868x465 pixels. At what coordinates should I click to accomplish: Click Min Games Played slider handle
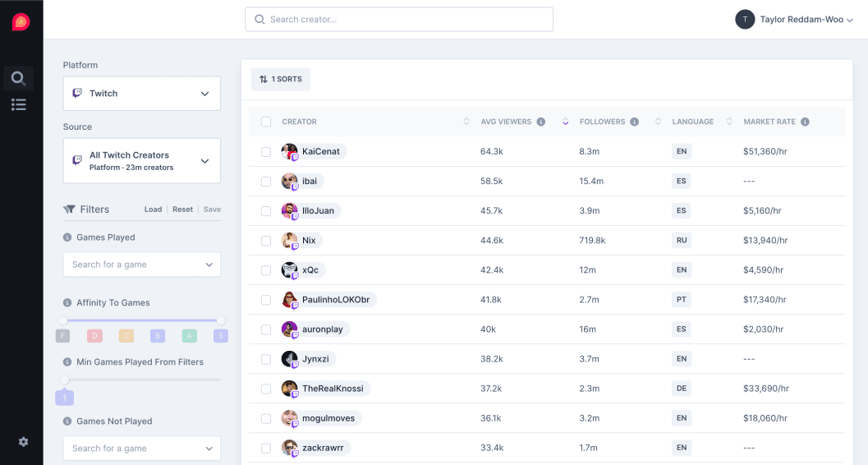[x=65, y=380]
